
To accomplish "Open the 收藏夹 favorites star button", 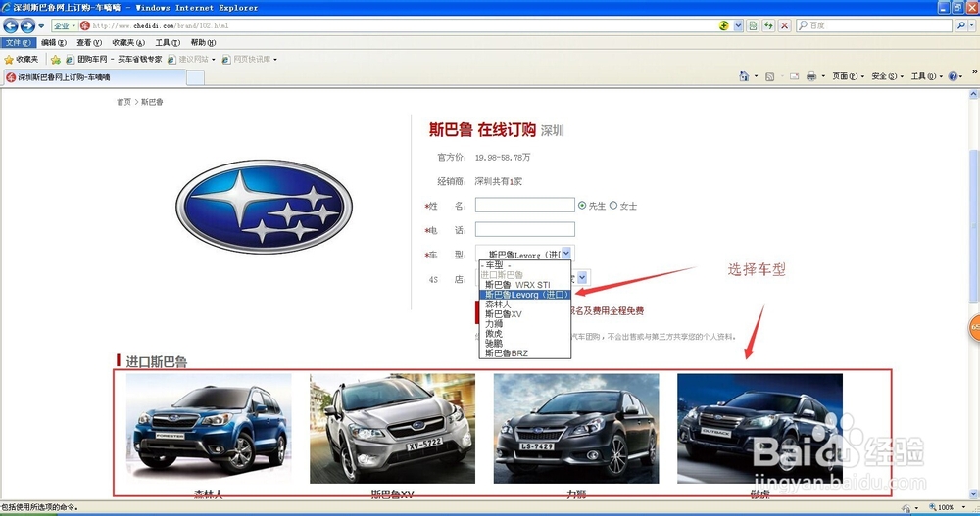I will pyautogui.click(x=22, y=60).
